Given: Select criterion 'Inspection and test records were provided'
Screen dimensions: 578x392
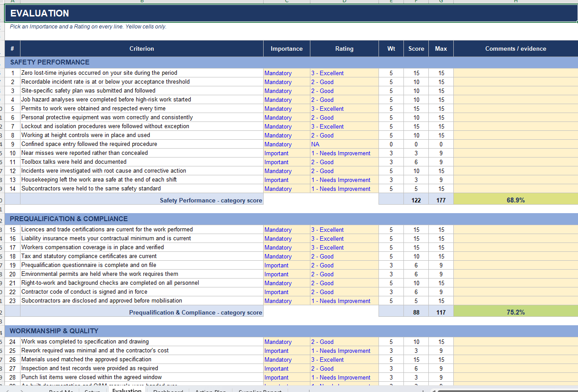Looking at the screenshot, I should tap(142, 368).
